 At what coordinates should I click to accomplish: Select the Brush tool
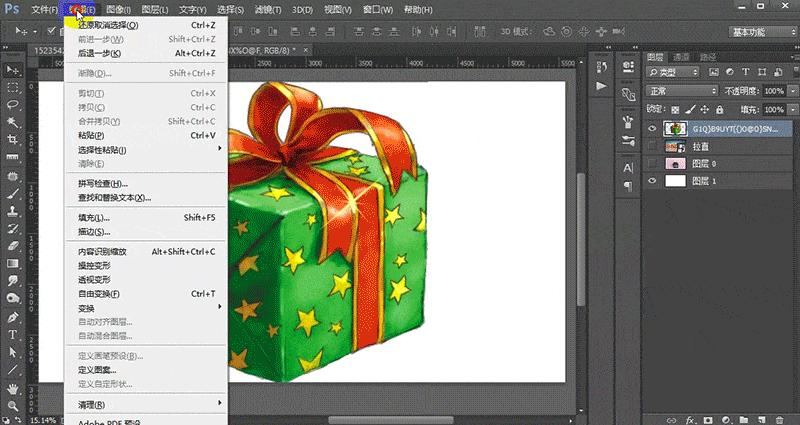pyautogui.click(x=13, y=193)
